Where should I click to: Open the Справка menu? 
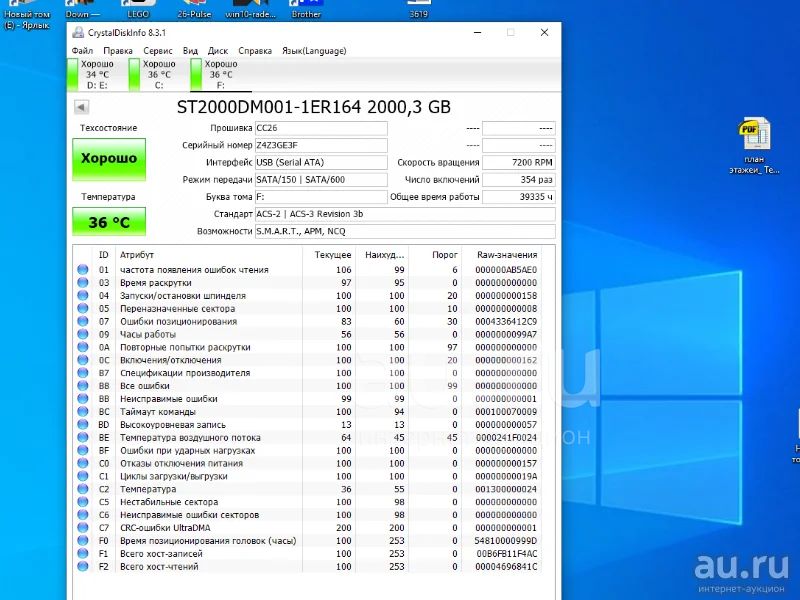[x=255, y=51]
